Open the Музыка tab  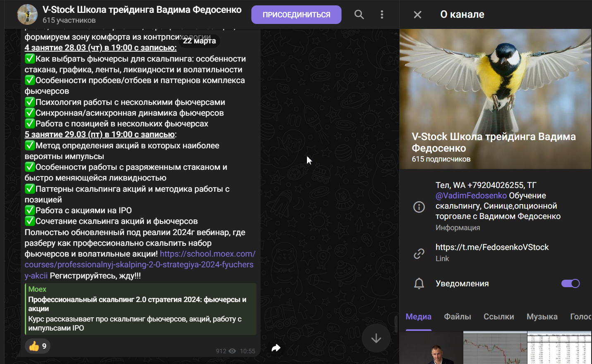point(542,317)
